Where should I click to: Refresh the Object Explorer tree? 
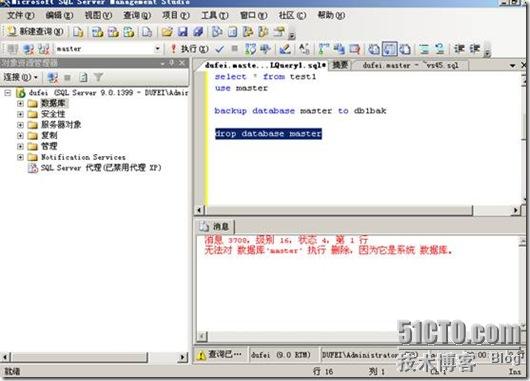pos(83,78)
